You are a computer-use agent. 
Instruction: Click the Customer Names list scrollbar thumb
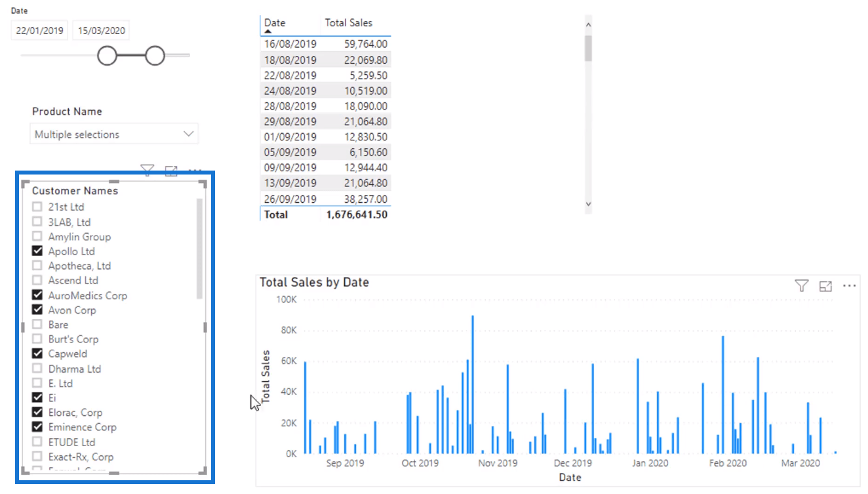point(199,249)
